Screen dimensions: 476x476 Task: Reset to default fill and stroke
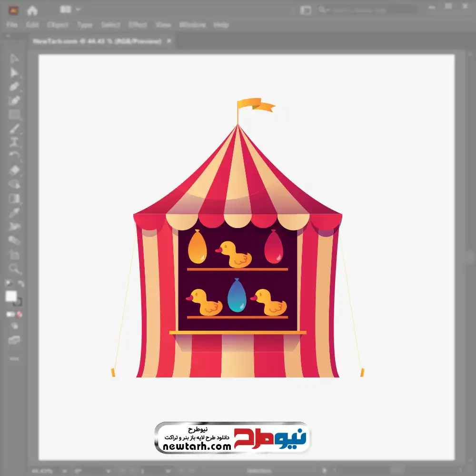[9, 284]
